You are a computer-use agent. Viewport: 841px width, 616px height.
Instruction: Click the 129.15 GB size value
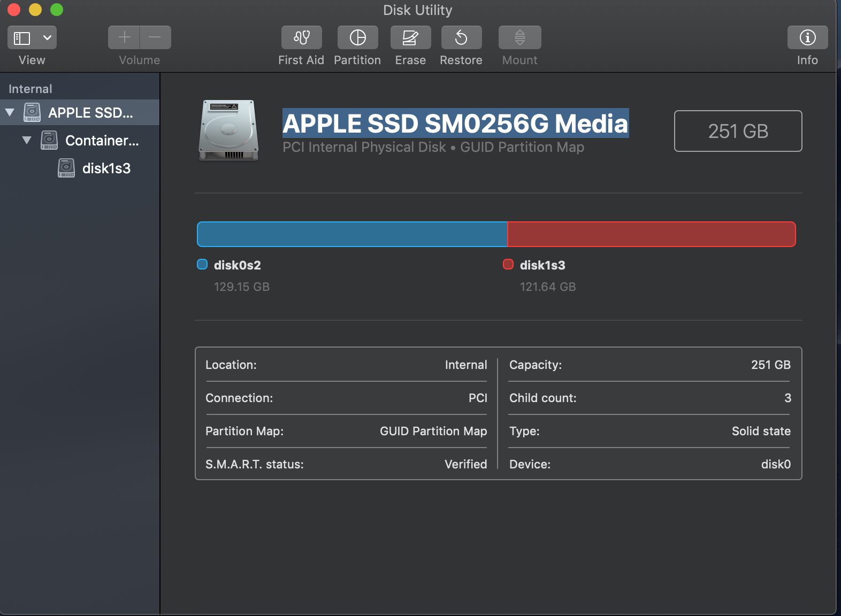tap(242, 287)
